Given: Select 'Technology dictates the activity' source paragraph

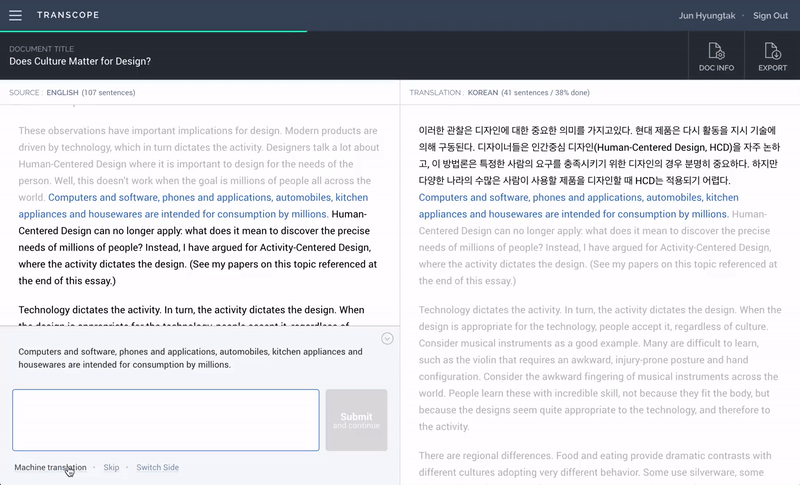Looking at the screenshot, I should [x=190, y=310].
